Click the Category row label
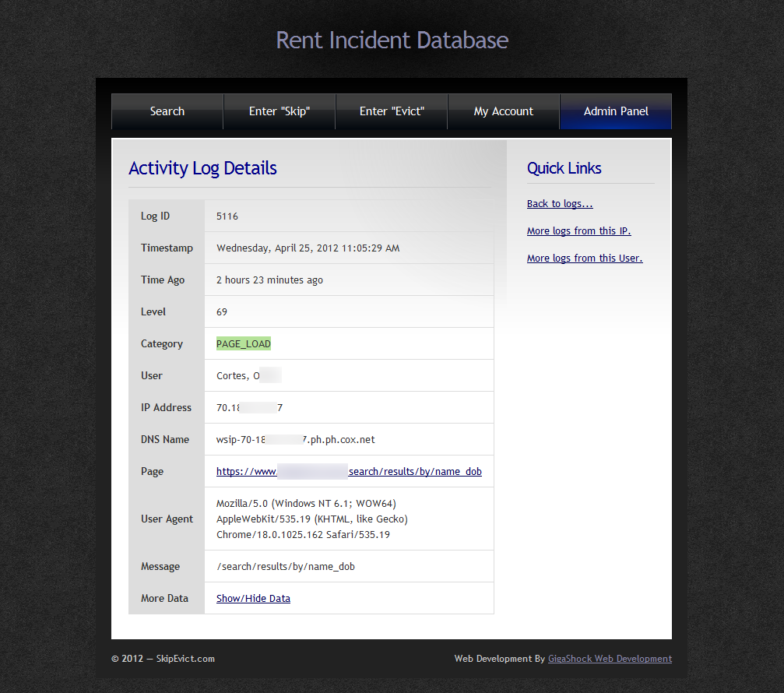The height and width of the screenshot is (693, 784). (161, 344)
